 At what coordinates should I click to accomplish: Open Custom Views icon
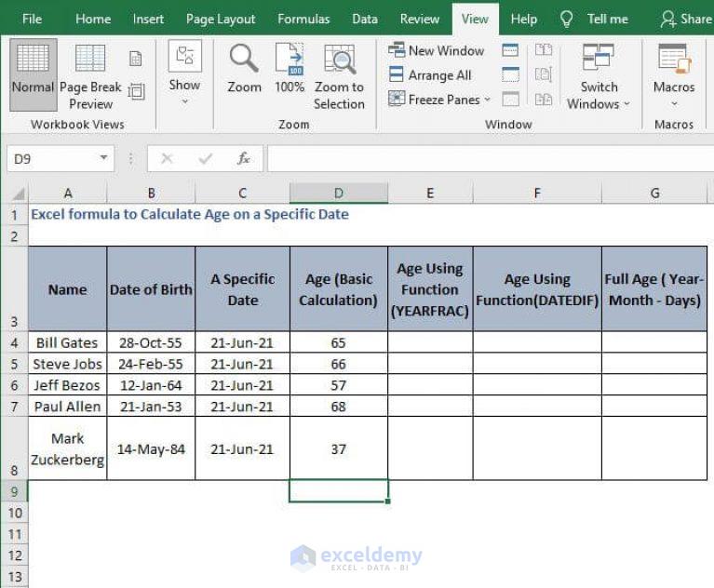pyautogui.click(x=136, y=91)
